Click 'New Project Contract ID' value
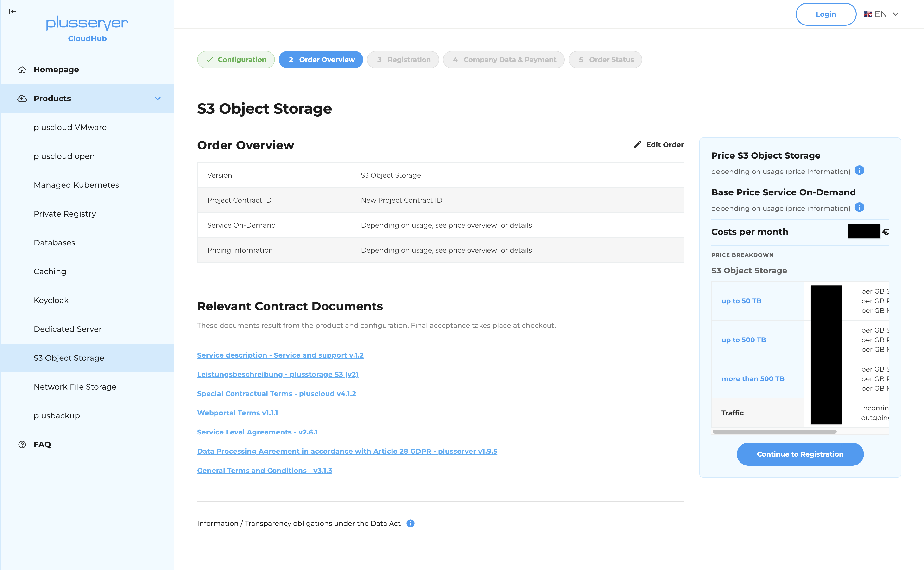Image resolution: width=924 pixels, height=570 pixels. [x=401, y=200]
